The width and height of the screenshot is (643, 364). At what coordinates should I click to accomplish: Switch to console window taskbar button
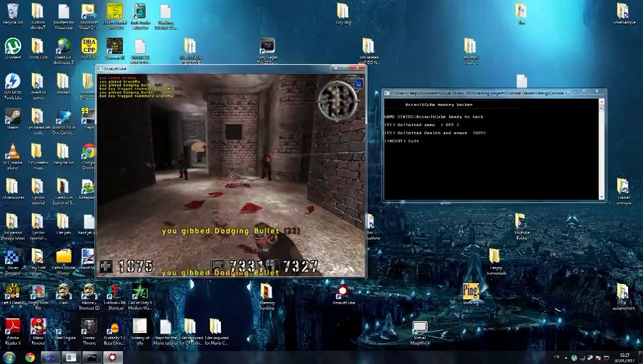pos(91,357)
